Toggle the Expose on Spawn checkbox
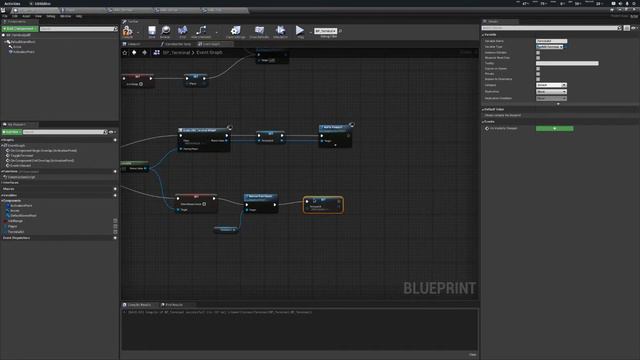640x360 pixels. tap(538, 69)
